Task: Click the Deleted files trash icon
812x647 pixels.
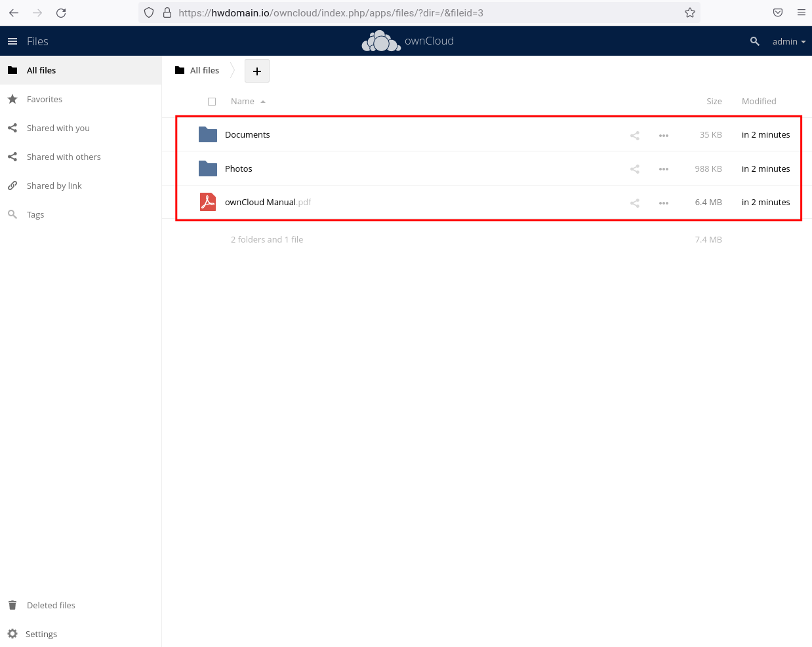Action: coord(12,605)
